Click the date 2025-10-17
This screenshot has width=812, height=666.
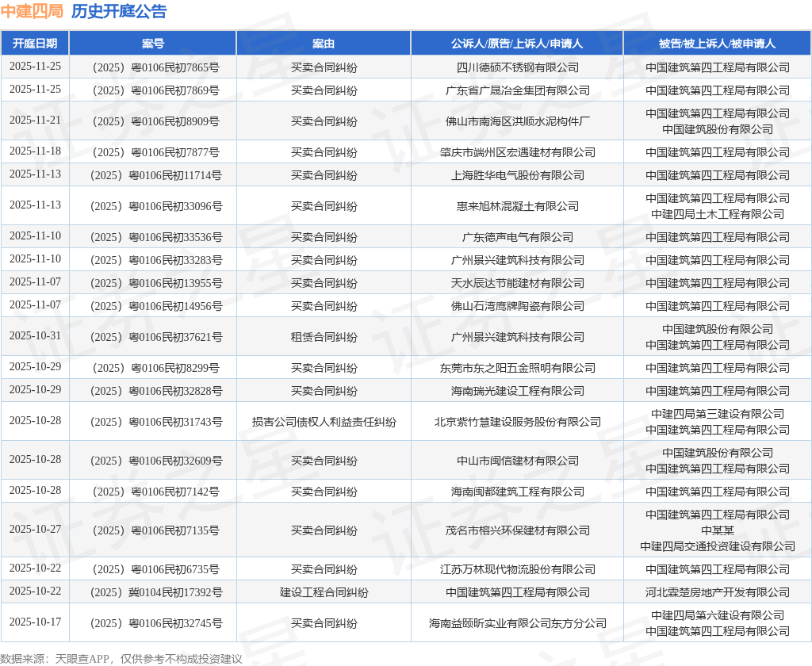35,622
